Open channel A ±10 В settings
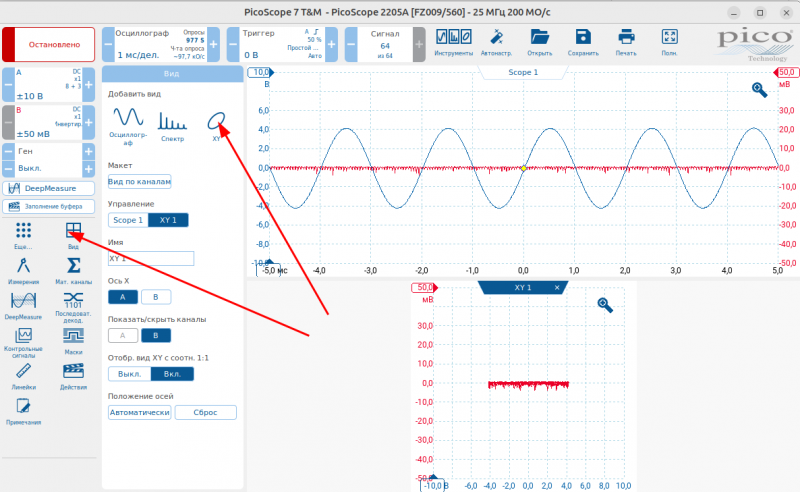This screenshot has height=492, width=800. [48, 85]
